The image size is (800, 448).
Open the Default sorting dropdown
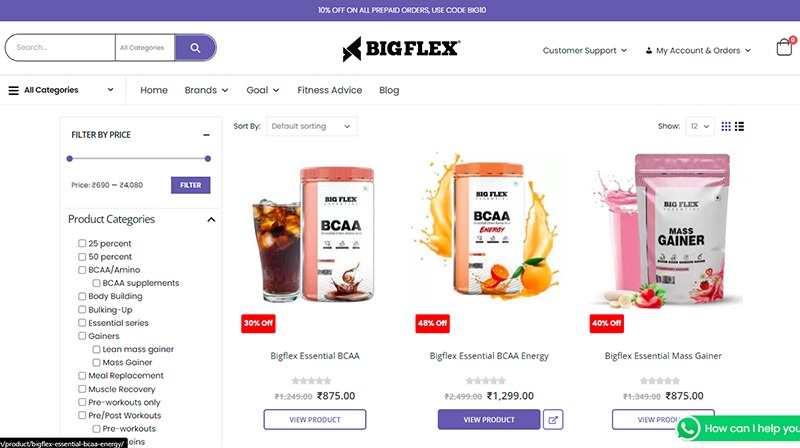(x=312, y=126)
